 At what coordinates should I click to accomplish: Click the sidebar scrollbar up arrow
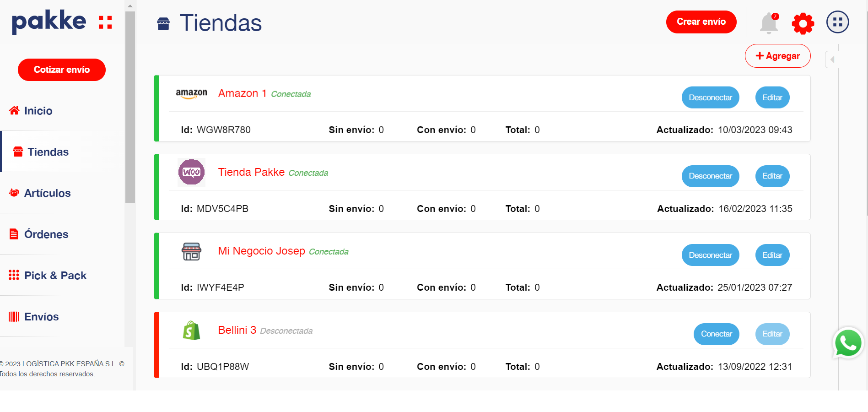coord(130,6)
